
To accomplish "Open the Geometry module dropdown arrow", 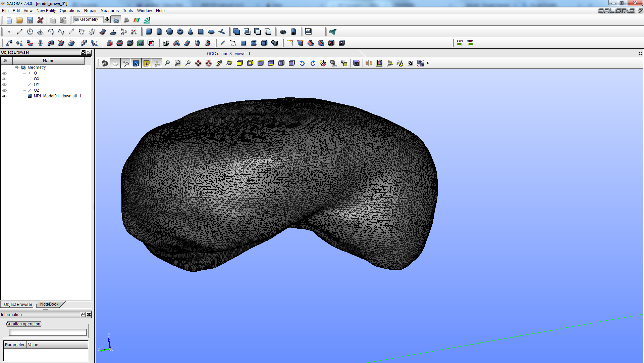I will (x=107, y=19).
